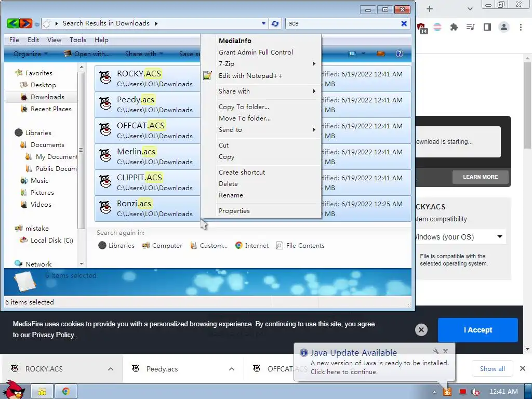532x399 pixels.
Task: Expand the Share with submenu in context menu
Action: point(261,91)
